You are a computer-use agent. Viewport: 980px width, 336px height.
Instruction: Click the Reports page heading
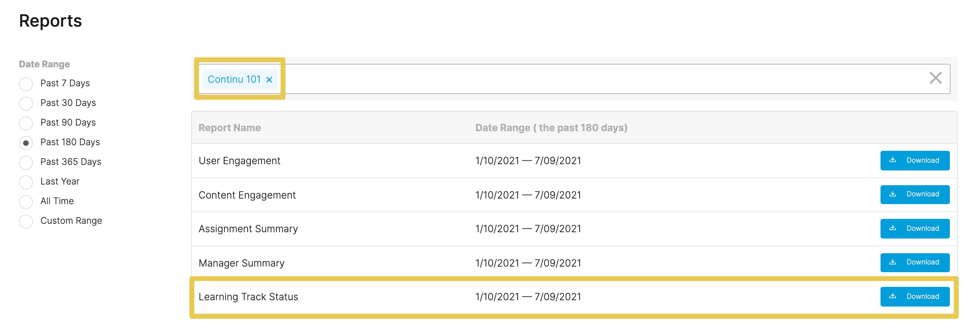pyautogui.click(x=50, y=21)
